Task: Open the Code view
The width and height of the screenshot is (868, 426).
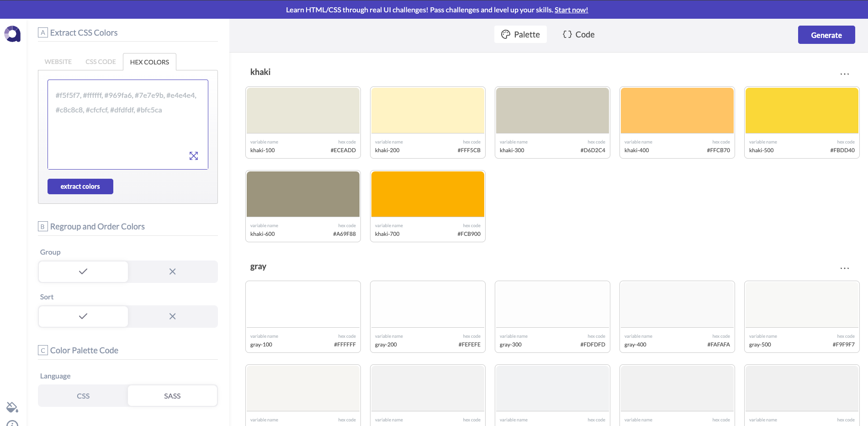Action: pos(578,34)
